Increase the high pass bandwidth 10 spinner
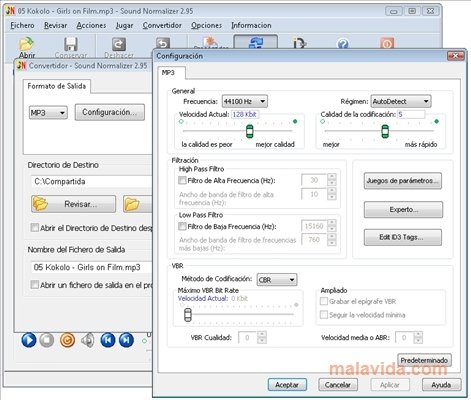This screenshot has height=400, width=471. point(331,191)
